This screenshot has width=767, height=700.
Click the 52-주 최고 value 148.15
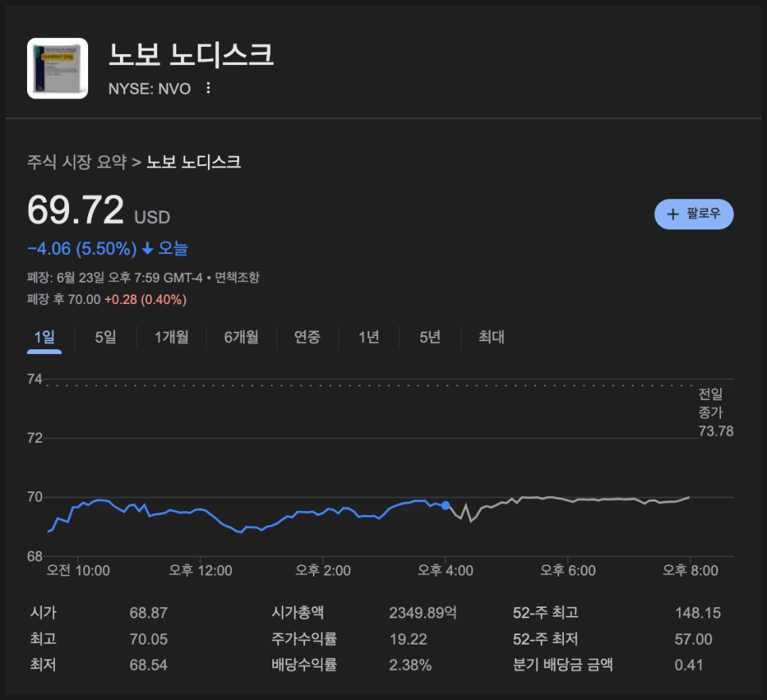pyautogui.click(x=698, y=613)
